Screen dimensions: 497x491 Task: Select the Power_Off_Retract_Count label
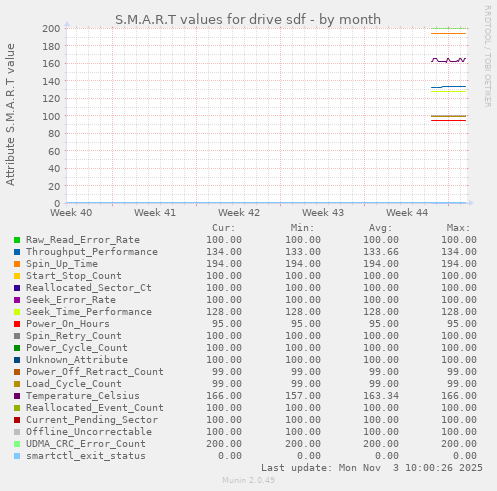click(x=95, y=372)
